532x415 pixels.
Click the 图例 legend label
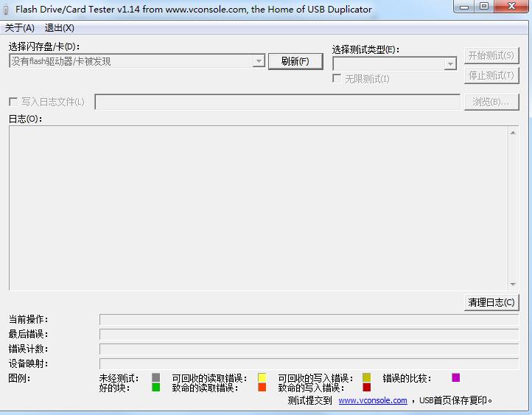19,377
